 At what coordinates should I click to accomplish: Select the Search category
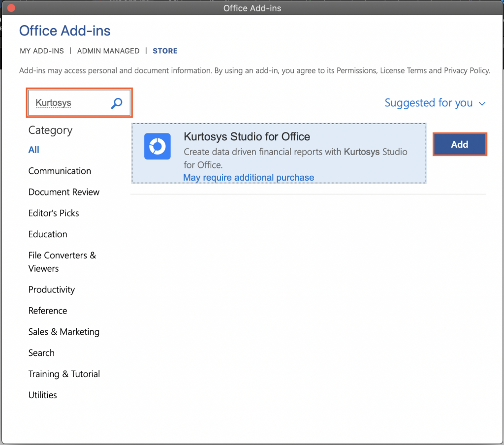click(41, 353)
